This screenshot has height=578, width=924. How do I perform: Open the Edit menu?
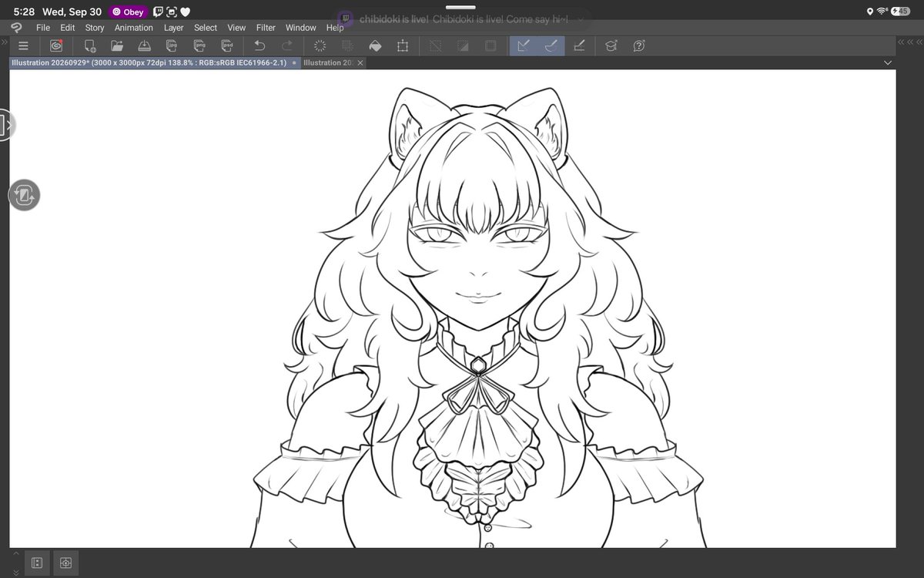pos(68,28)
